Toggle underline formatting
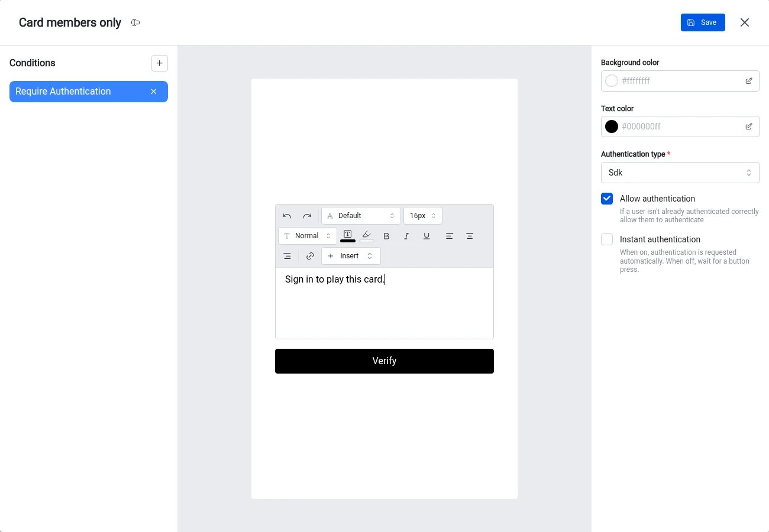Viewport: 769px width, 532px height. (x=426, y=236)
